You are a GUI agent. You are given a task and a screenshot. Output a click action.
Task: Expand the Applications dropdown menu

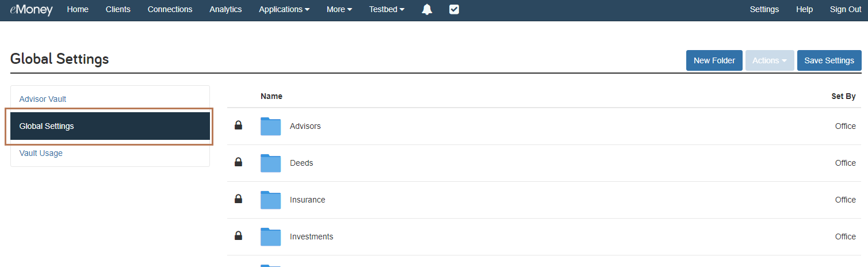(x=284, y=9)
